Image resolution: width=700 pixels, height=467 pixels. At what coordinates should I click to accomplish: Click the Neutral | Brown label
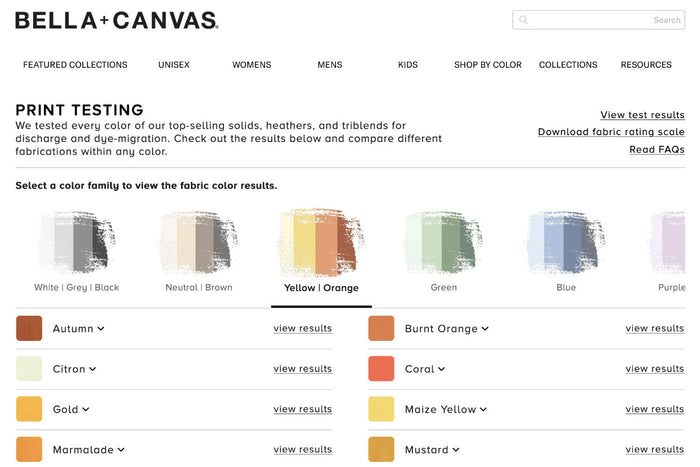tap(199, 288)
